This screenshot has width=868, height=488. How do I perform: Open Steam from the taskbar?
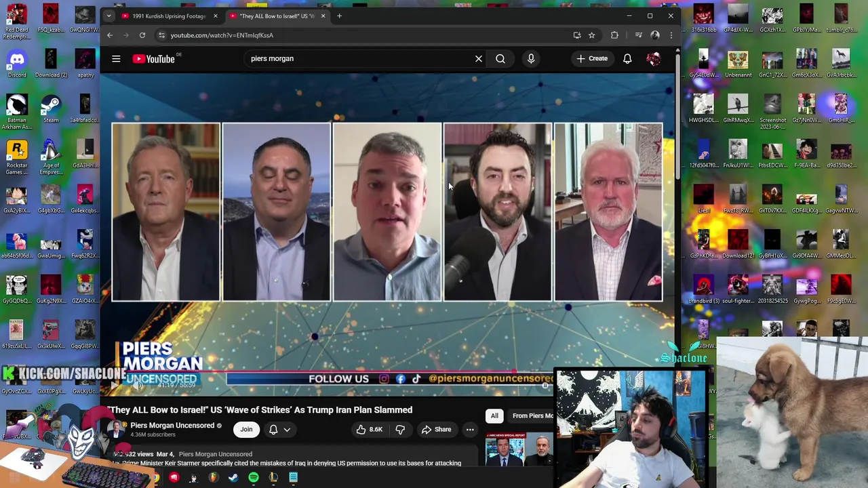233,477
